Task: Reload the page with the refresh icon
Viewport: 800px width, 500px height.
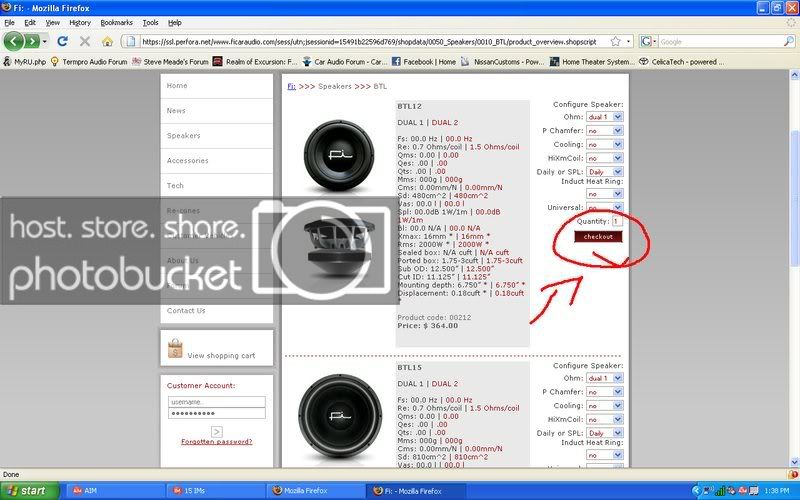Action: coord(62,41)
